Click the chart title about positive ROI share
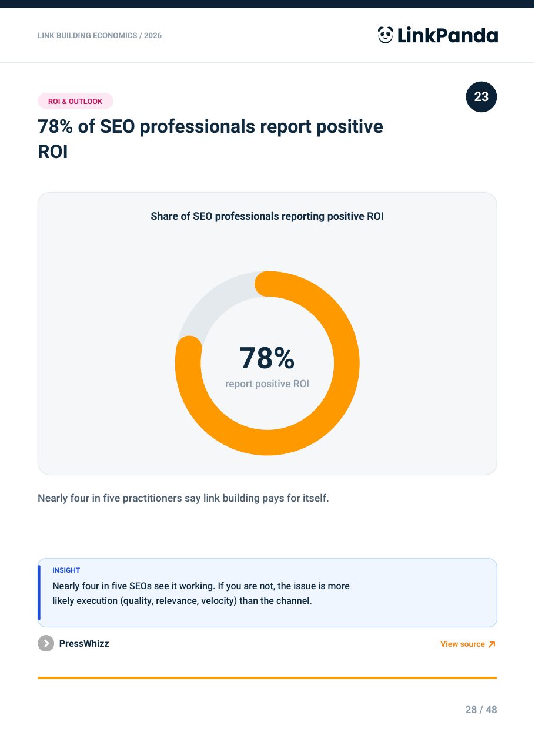The height and width of the screenshot is (756, 535). click(267, 216)
